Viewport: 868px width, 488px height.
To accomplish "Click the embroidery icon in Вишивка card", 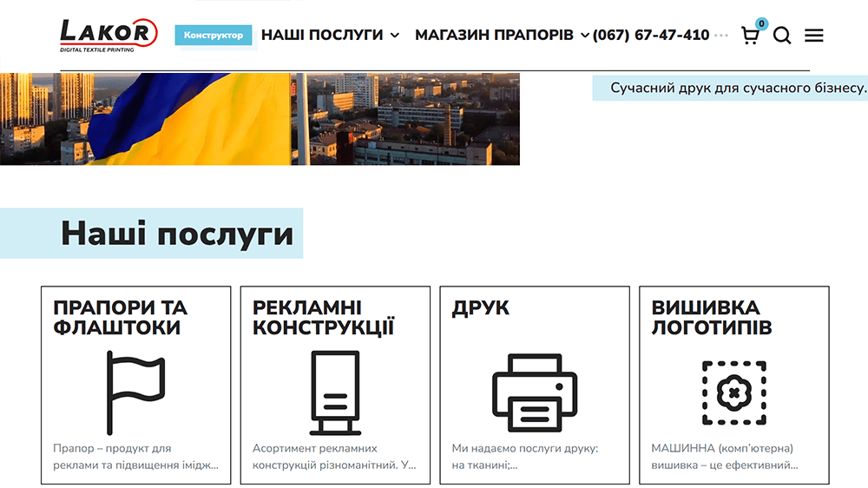I will click(x=734, y=392).
